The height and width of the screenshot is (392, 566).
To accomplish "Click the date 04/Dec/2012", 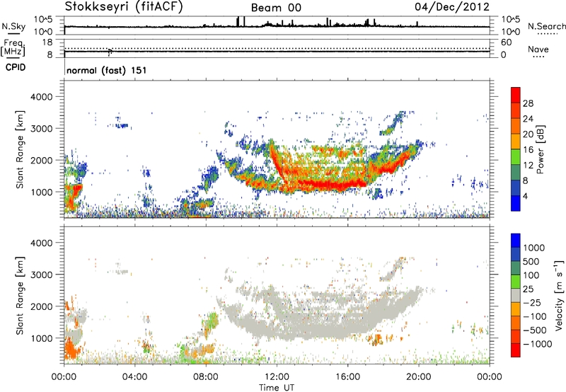I will click(x=451, y=6).
